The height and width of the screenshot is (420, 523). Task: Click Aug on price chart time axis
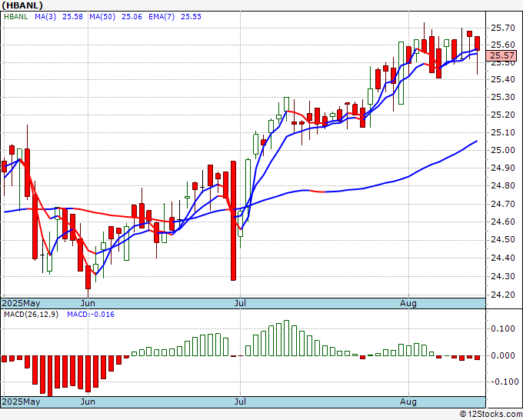[408, 304]
